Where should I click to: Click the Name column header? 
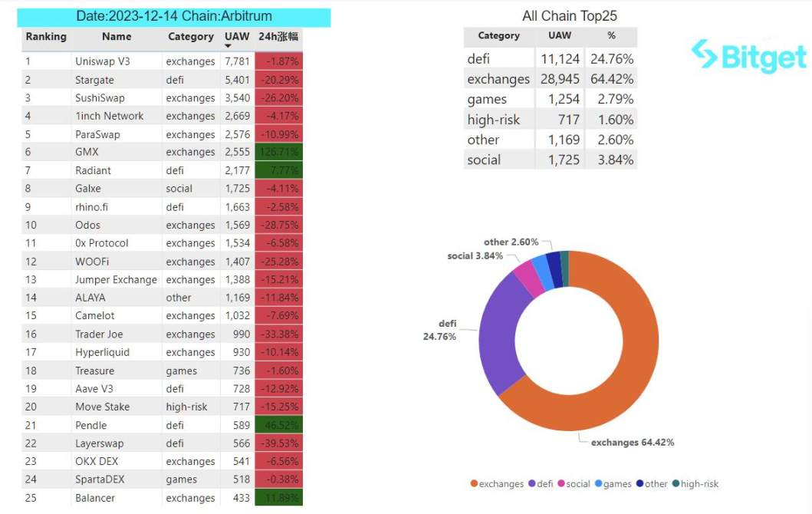pos(117,37)
